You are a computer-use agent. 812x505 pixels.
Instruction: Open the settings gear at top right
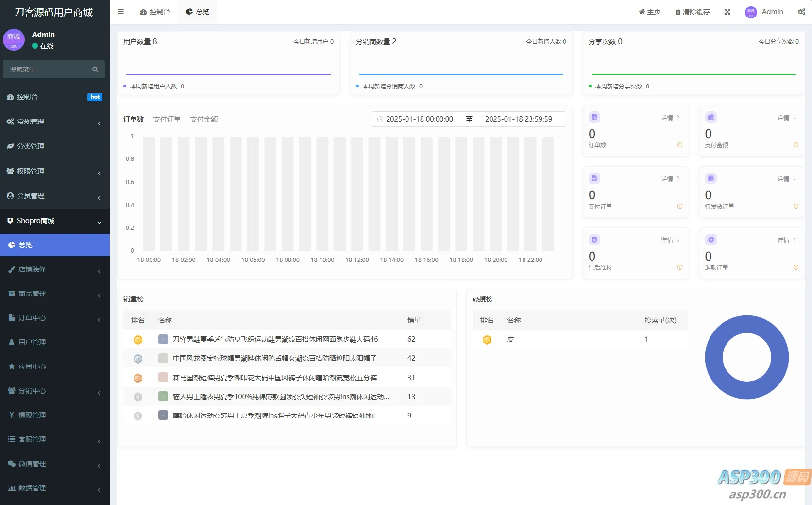click(802, 11)
